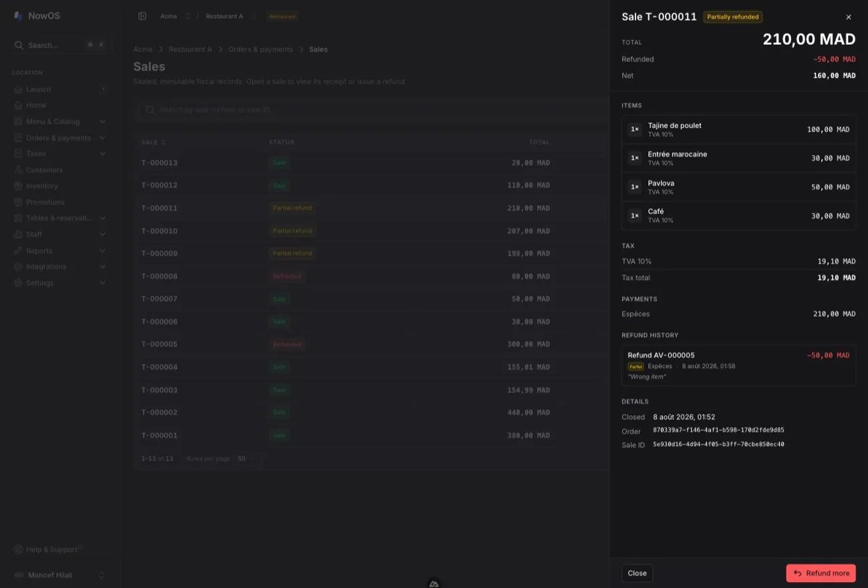Click the Help & Support icon
The height and width of the screenshot is (588, 868).
coord(19,550)
